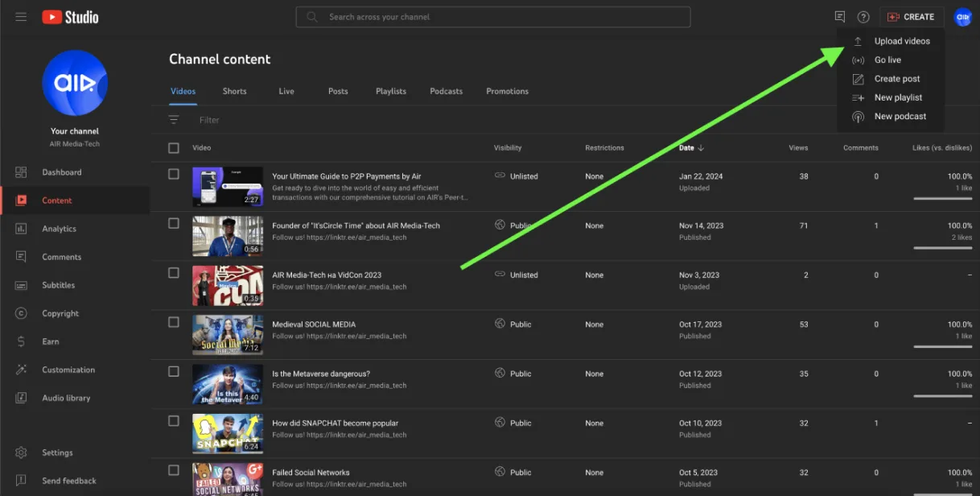Open the feedback message icon in header
Image resolution: width=980 pixels, height=496 pixels.
point(840,17)
